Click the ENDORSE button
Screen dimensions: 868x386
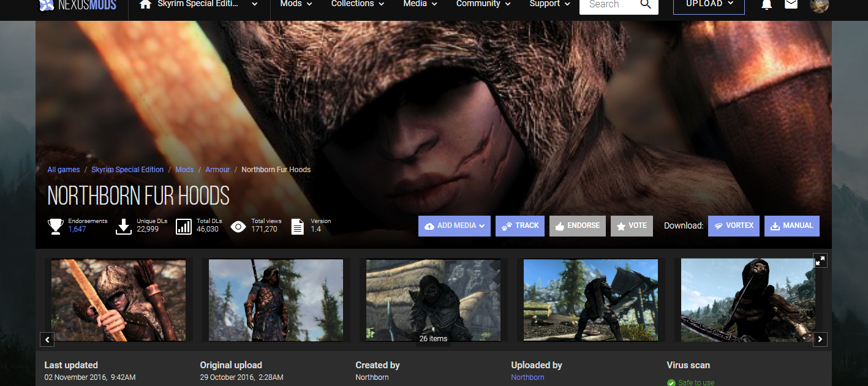point(578,225)
